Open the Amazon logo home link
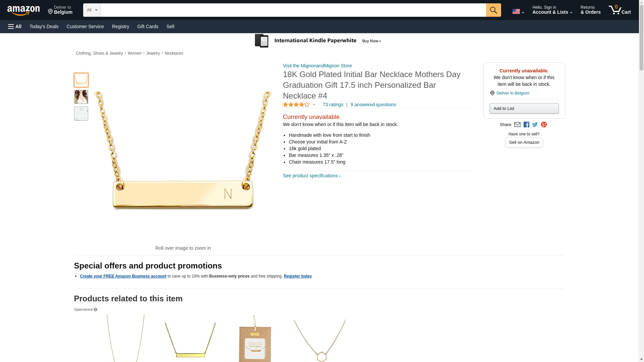 click(x=23, y=10)
